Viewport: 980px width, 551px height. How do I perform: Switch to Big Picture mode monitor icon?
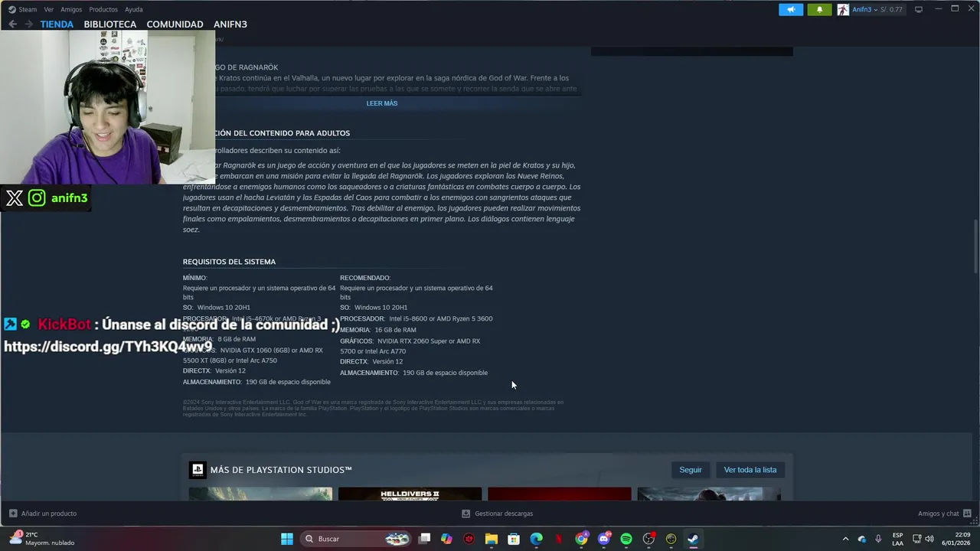pos(919,9)
